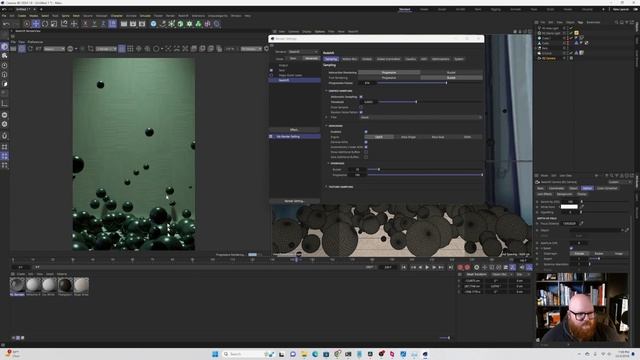
Task: Toggle Automatic Sampling checkbox
Action: tap(361, 97)
